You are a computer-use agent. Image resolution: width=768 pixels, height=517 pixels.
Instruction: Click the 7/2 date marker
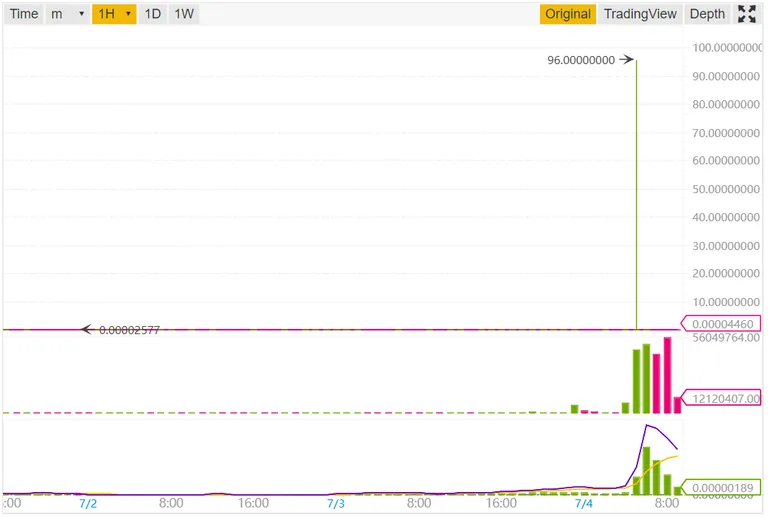pyautogui.click(x=88, y=503)
